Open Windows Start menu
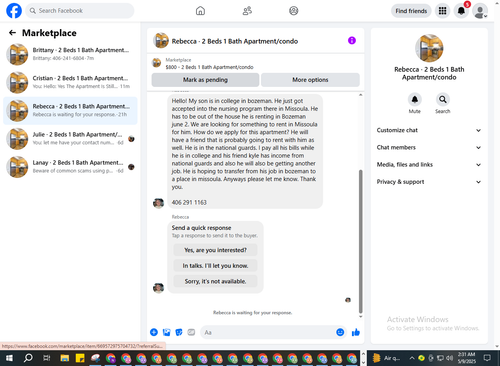 click(9, 358)
